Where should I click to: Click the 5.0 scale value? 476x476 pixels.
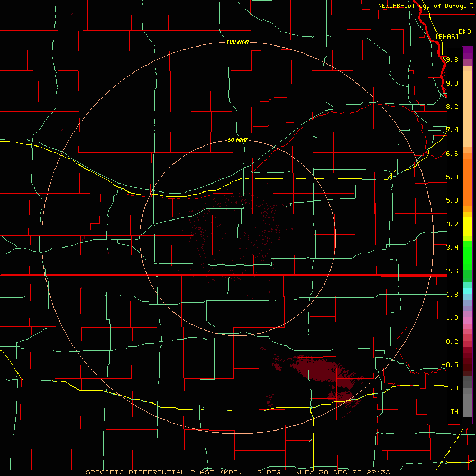452,200
